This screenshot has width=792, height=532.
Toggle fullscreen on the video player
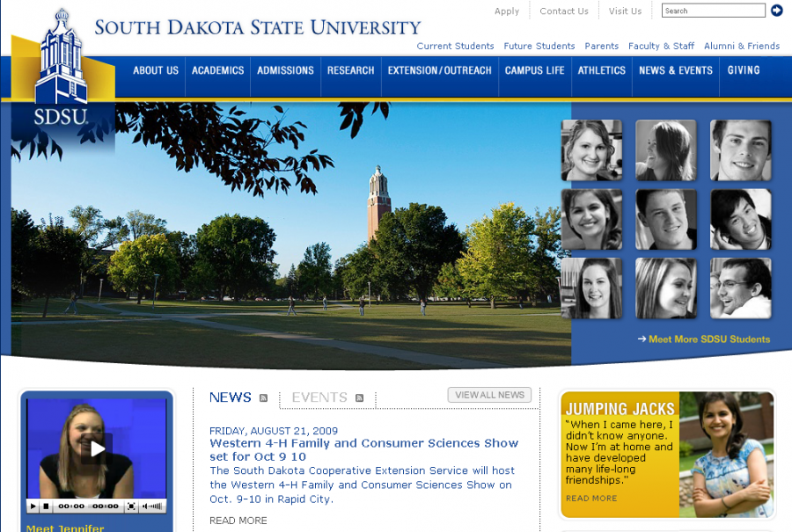(131, 506)
